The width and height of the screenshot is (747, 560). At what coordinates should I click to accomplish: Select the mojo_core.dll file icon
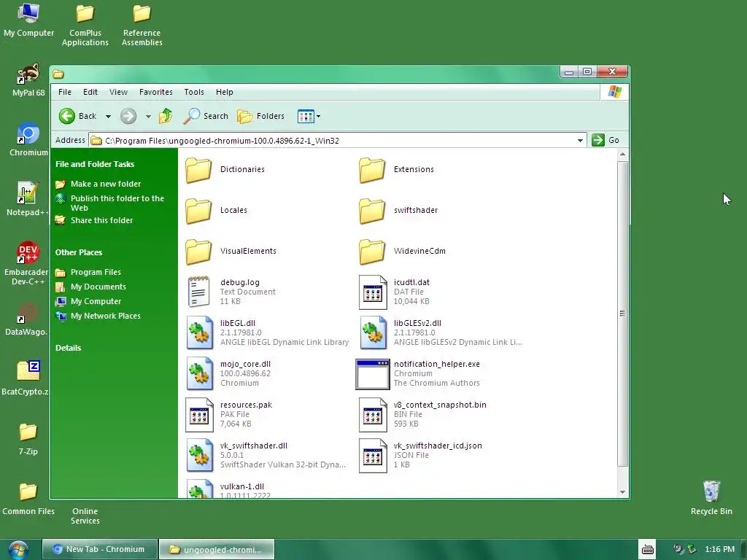pos(200,374)
